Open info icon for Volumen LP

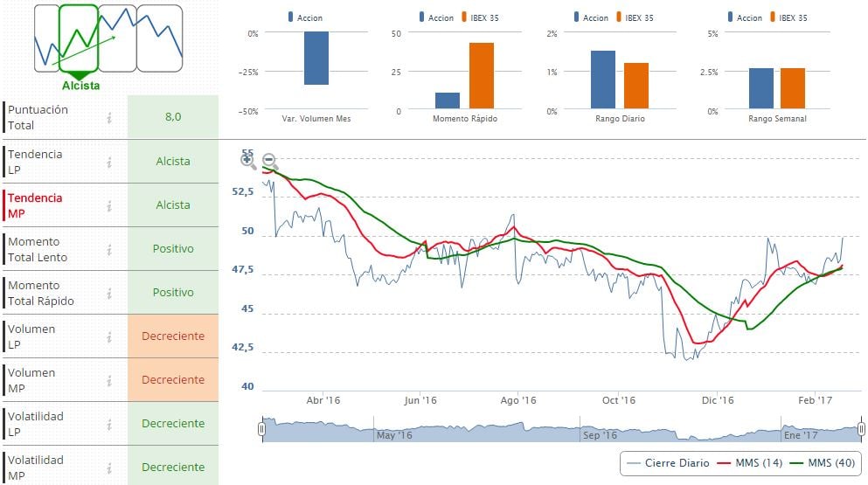(109, 337)
